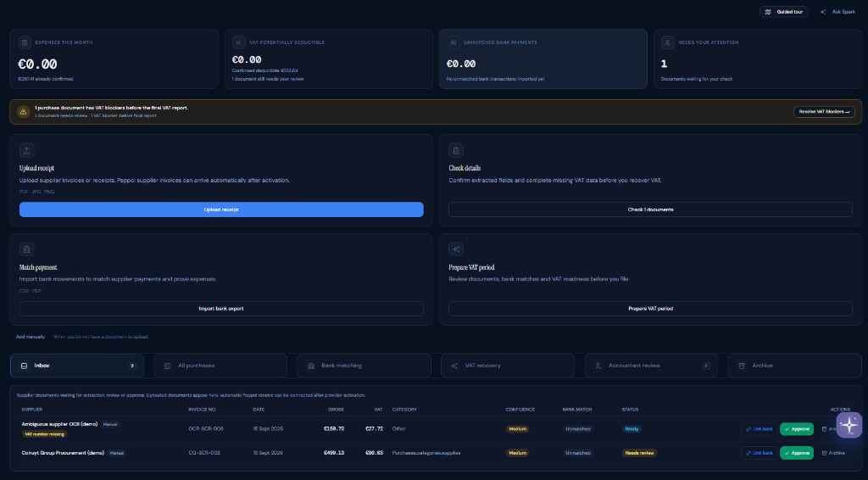Open Check 1 documents

click(x=650, y=209)
